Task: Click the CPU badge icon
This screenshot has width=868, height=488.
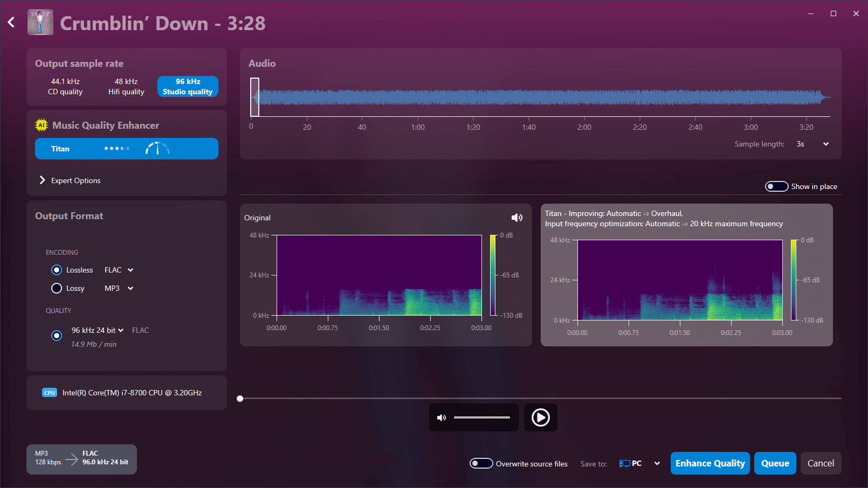Action: [50, 393]
